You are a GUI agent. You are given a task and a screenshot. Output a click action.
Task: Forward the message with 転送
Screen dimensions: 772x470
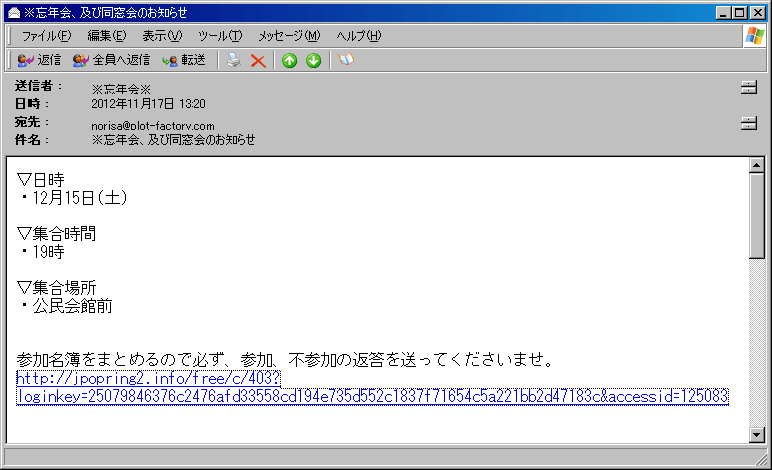[x=184, y=60]
